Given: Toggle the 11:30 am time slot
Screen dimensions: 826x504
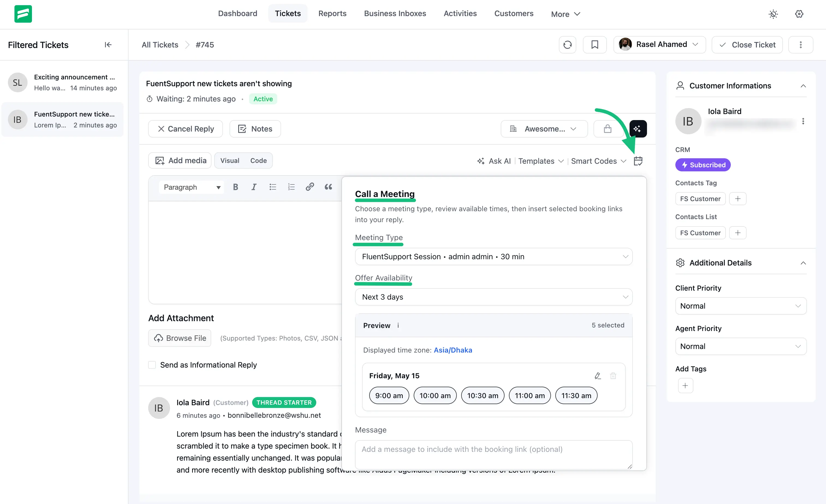Looking at the screenshot, I should [x=576, y=395].
